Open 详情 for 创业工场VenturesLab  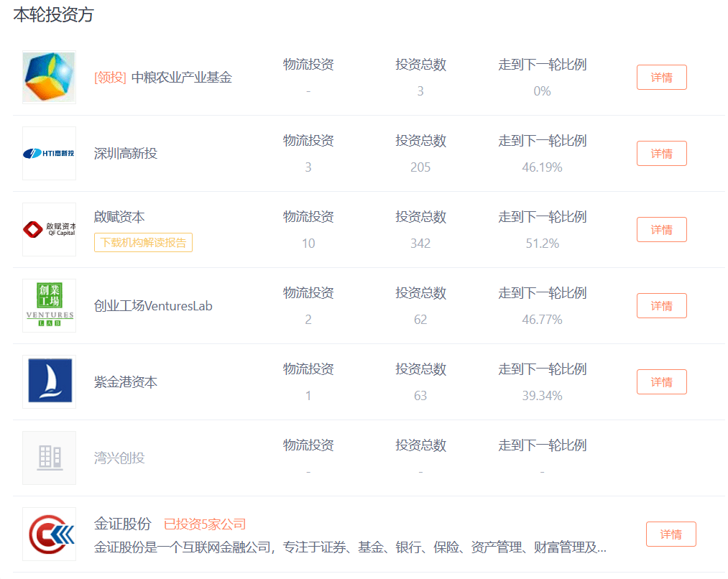[x=662, y=306]
